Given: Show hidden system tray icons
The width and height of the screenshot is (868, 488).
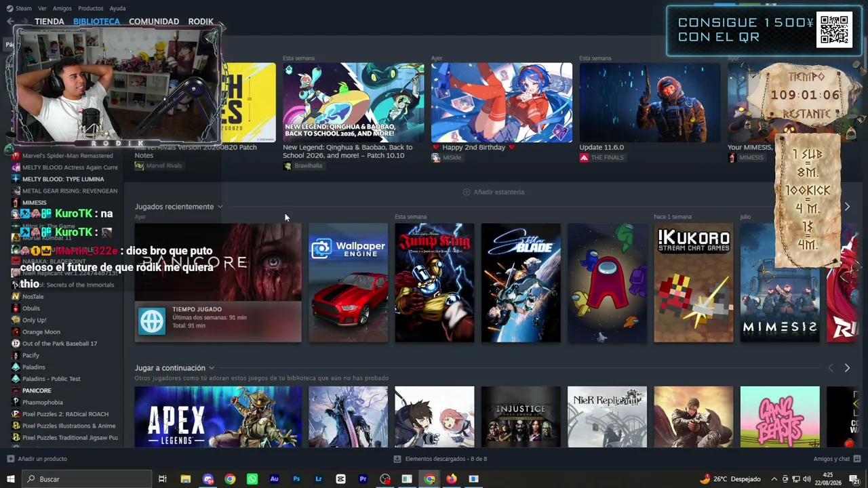Looking at the screenshot, I should [x=774, y=479].
